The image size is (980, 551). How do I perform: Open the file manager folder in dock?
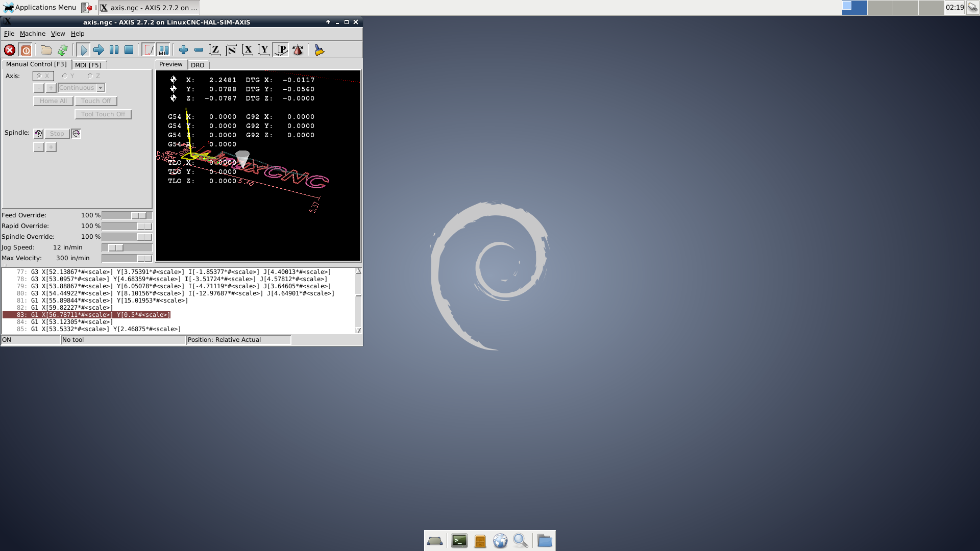click(x=545, y=541)
